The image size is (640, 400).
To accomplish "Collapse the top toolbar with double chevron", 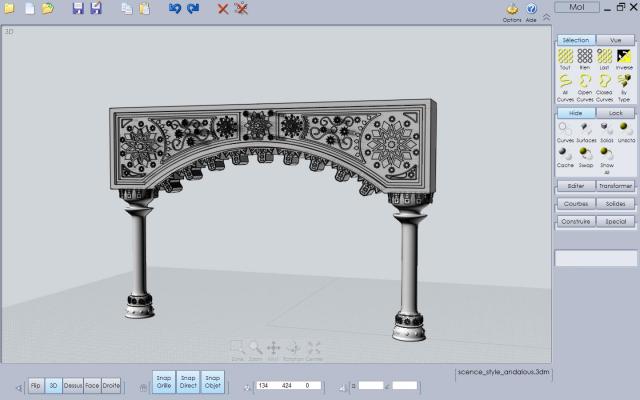I will [x=547, y=17].
